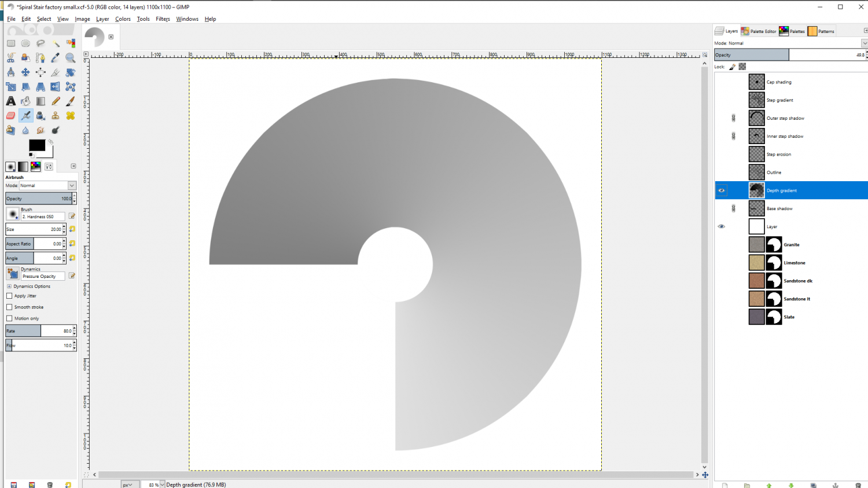This screenshot has width=868, height=488.
Task: Select the Fuzzy Select magic wand tool
Action: 56,43
